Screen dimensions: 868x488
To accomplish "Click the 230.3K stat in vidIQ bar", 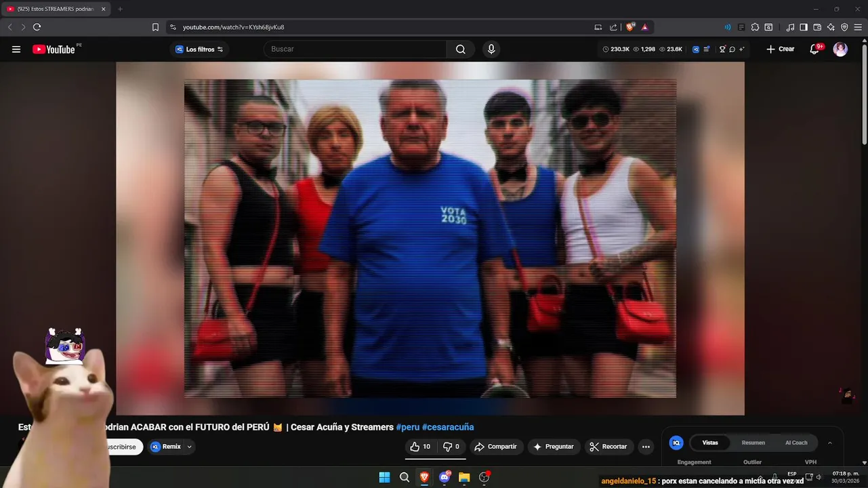I will pos(616,49).
